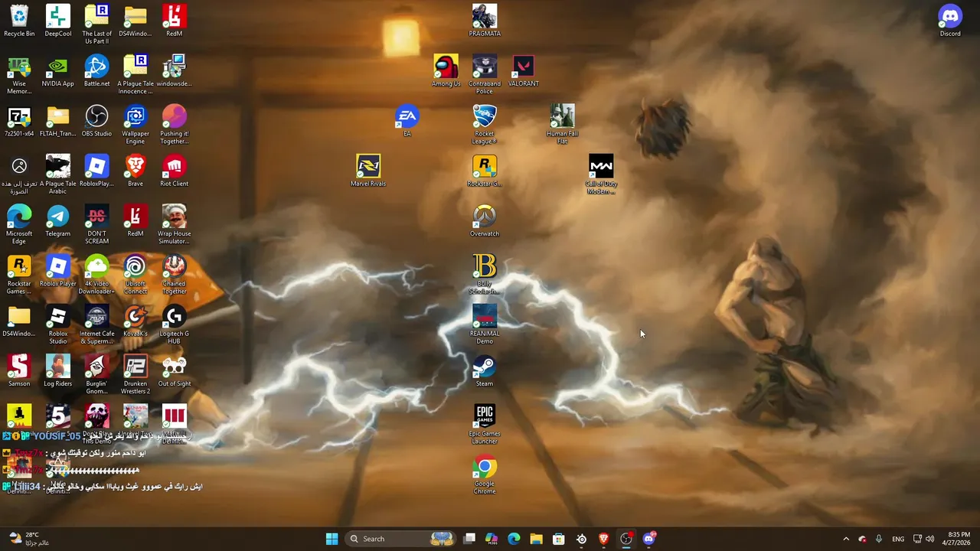
Task: Open the Steam desktop shortcut
Action: click(x=485, y=371)
